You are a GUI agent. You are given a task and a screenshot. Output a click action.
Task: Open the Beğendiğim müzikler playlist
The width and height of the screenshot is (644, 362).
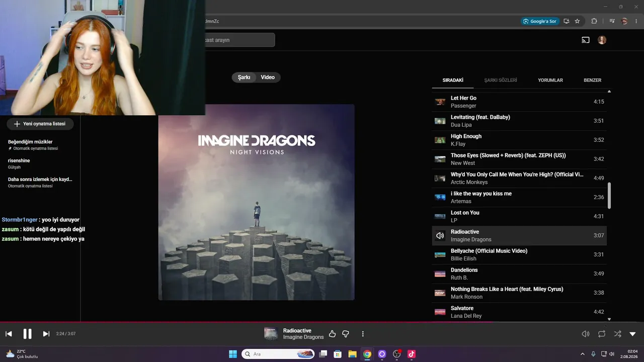click(40, 145)
